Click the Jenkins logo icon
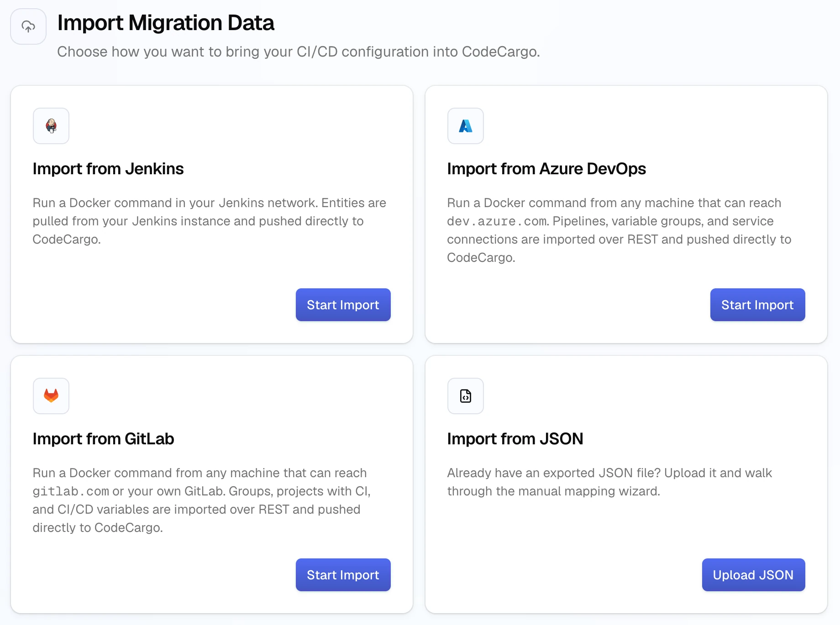This screenshot has width=840, height=625. click(x=51, y=126)
